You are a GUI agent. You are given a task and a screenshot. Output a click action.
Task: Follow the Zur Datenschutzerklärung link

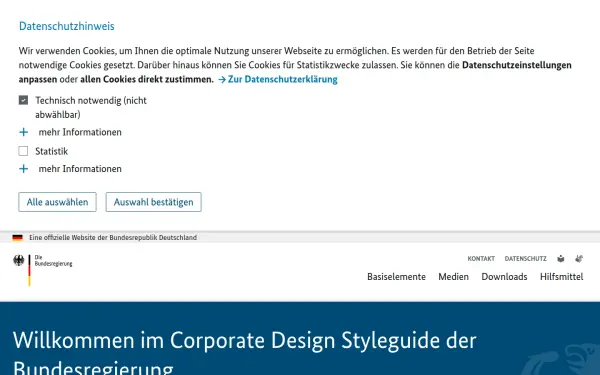pos(278,80)
